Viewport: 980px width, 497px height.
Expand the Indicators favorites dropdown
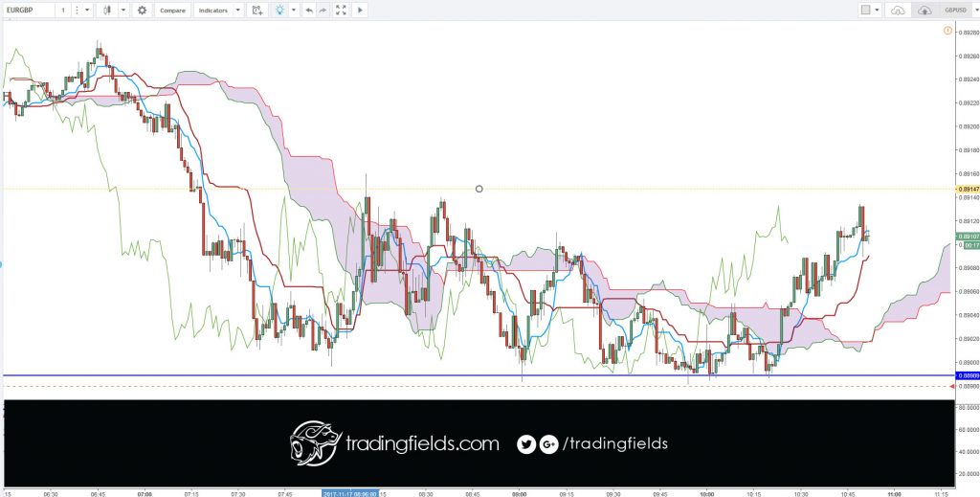coord(238,10)
